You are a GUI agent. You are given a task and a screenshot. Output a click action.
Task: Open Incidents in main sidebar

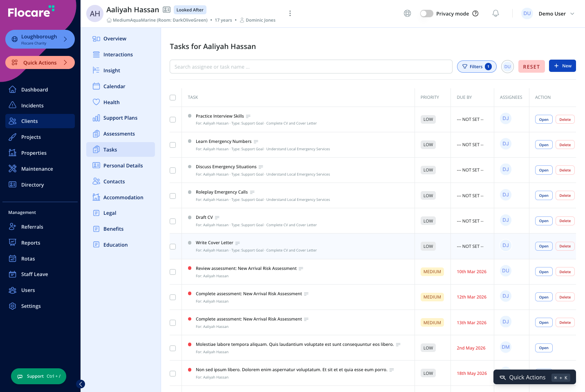tap(40, 105)
